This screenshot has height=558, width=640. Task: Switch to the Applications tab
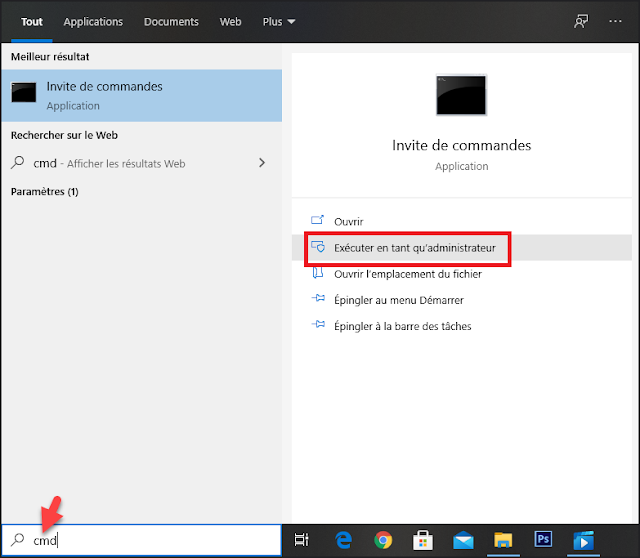coord(93,21)
